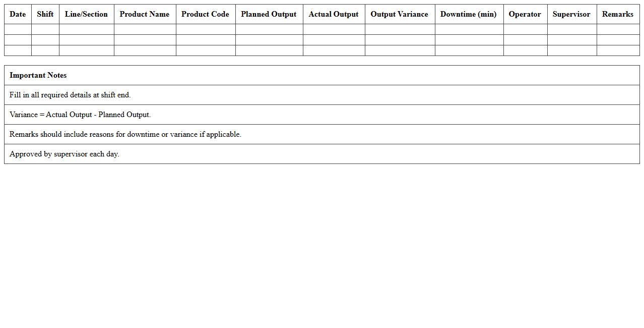Click the Supervisor column header
The height and width of the screenshot is (328, 644).
pos(571,14)
